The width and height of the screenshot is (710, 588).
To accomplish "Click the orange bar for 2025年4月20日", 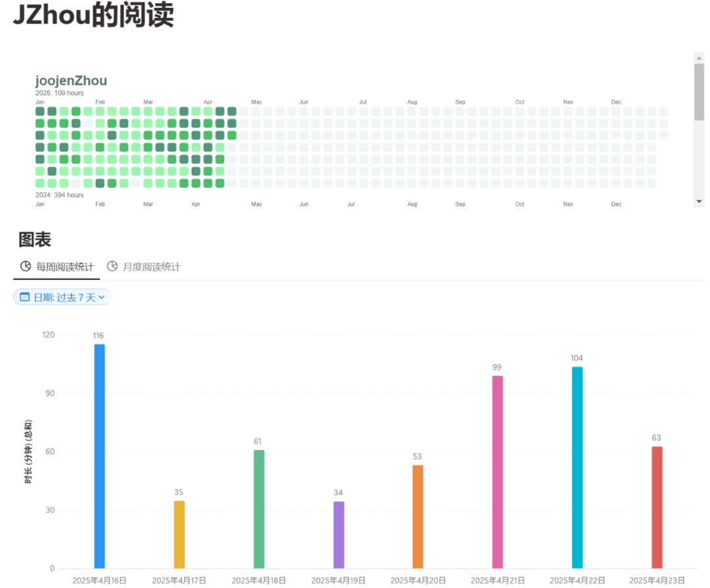I will (418, 516).
